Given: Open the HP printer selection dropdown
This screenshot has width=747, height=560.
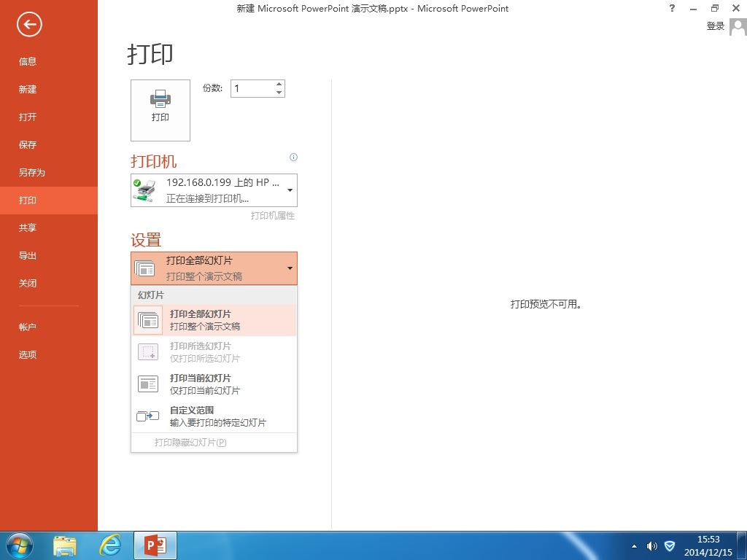Looking at the screenshot, I should [214, 190].
